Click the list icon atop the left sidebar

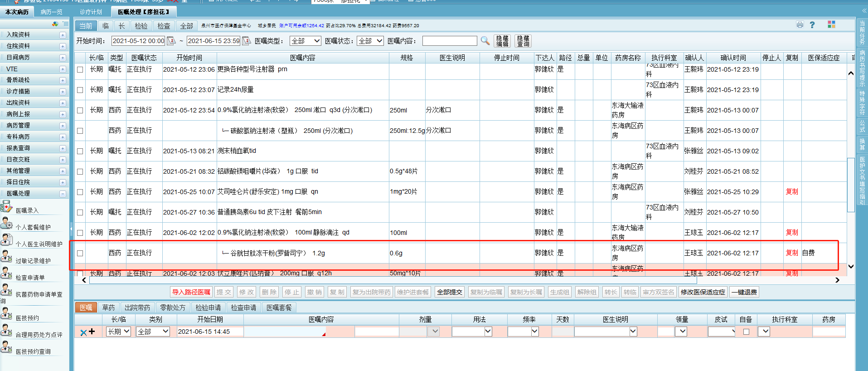[x=66, y=24]
